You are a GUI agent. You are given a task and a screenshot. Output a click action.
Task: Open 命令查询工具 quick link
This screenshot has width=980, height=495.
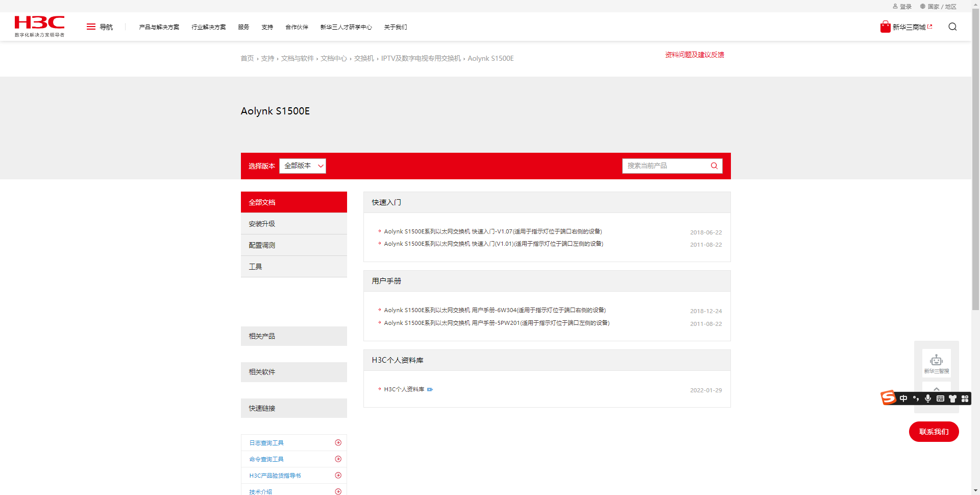266,459
